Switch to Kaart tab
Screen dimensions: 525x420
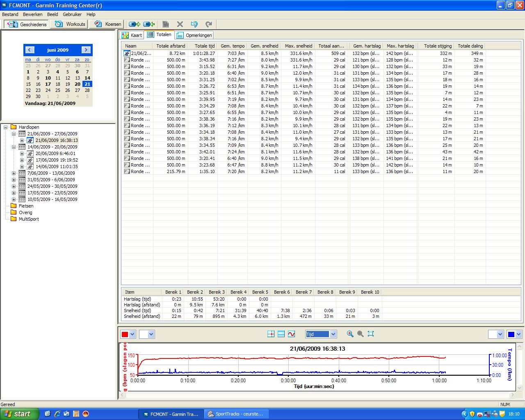[x=132, y=35]
